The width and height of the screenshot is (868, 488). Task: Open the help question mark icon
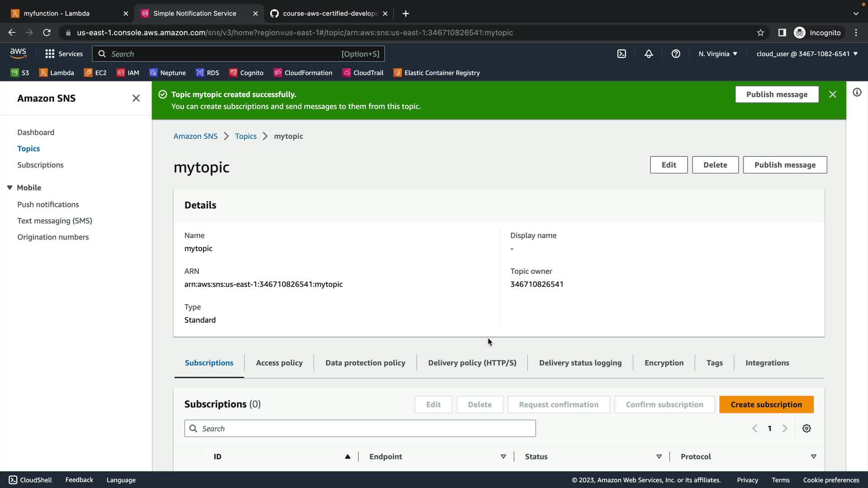tap(676, 54)
